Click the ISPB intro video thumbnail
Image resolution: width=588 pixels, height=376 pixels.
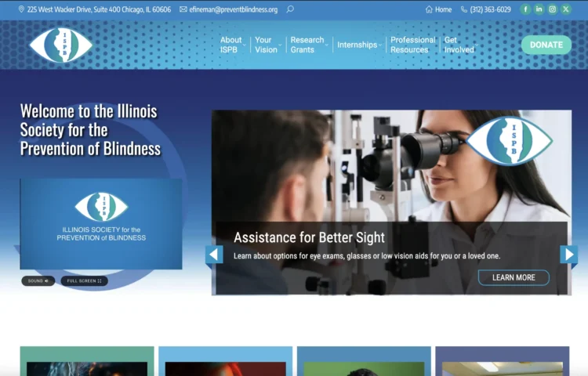[101, 224]
